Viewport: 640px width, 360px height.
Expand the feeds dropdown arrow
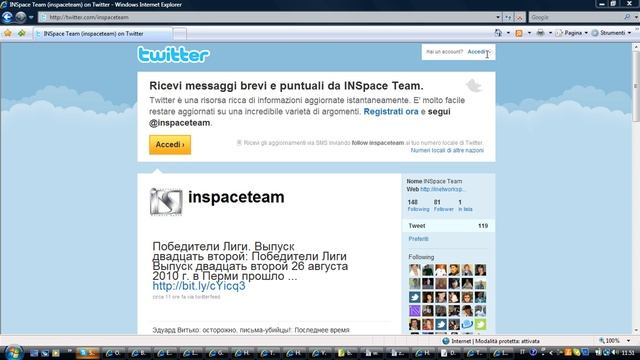click(x=529, y=33)
